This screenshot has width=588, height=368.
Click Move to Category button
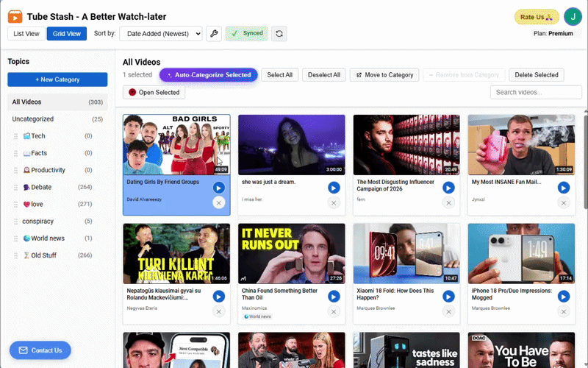click(x=384, y=75)
